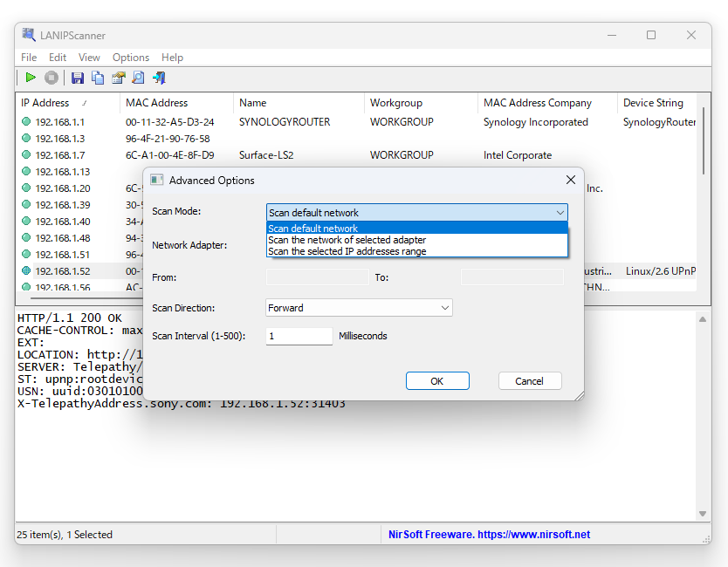Viewport: 728px width, 567px height.
Task: Click the Scan Interval input field
Action: click(x=299, y=336)
